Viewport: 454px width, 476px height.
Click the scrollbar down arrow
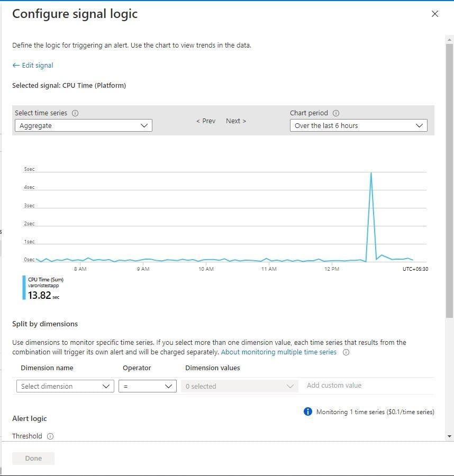click(449, 436)
